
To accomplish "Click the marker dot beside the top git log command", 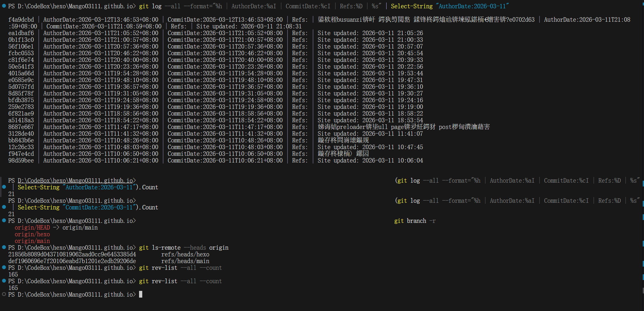I will click(x=4, y=6).
